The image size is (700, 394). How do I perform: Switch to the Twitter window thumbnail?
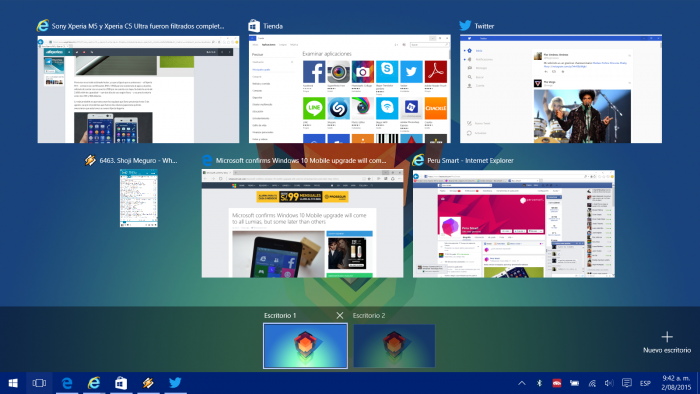[x=561, y=89]
